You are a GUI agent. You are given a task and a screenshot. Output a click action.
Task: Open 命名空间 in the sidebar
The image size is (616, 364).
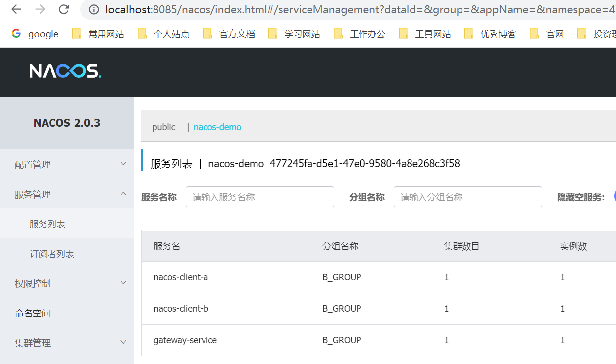pyautogui.click(x=67, y=313)
